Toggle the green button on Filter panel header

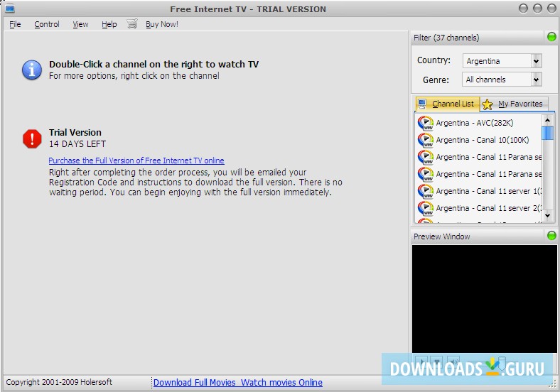[551, 37]
